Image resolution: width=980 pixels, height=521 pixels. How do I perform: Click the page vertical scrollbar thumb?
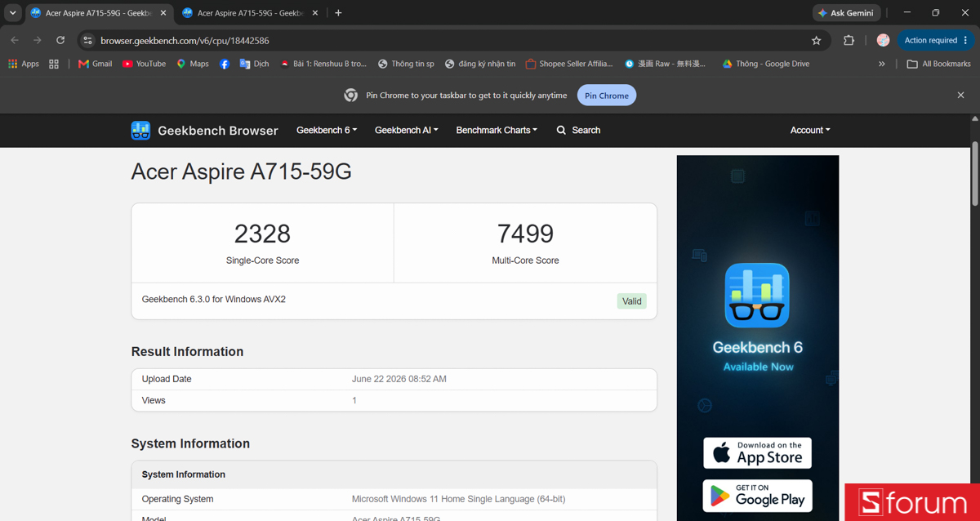[x=974, y=173]
